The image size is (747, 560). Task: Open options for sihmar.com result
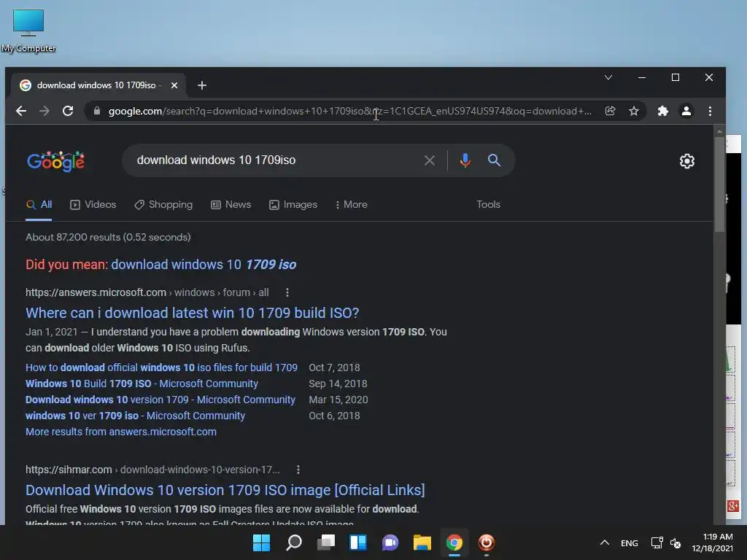[298, 470]
